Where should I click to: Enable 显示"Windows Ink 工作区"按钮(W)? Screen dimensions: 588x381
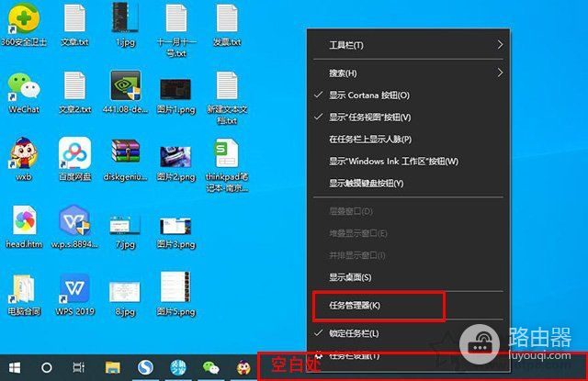tap(408, 162)
